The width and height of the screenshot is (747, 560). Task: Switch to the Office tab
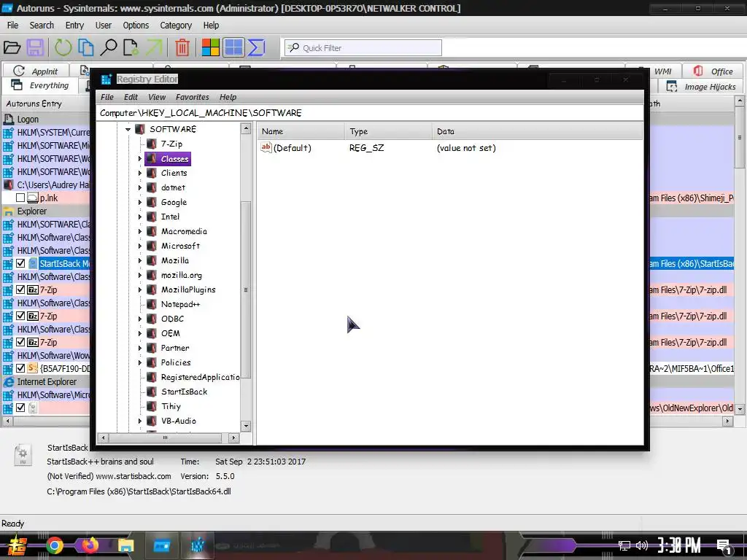coord(713,71)
